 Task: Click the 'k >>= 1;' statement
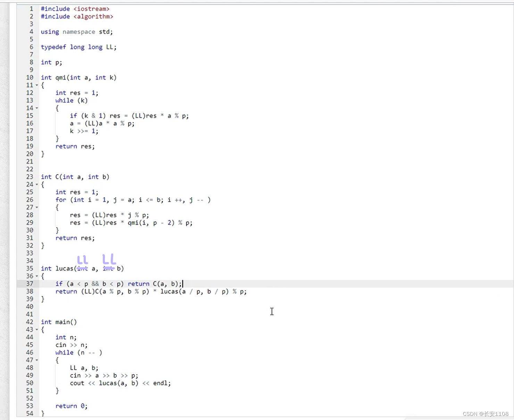tap(84, 131)
